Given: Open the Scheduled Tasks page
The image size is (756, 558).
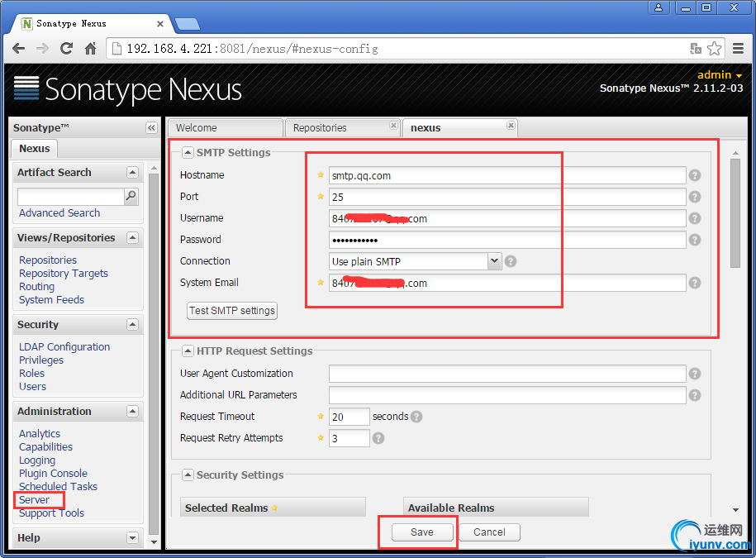Looking at the screenshot, I should point(58,487).
